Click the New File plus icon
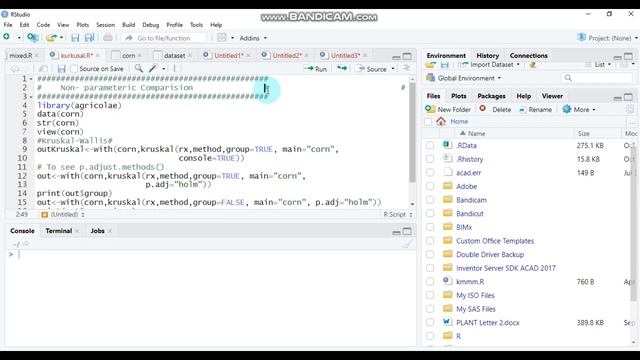The width and height of the screenshot is (640, 360). (x=7, y=37)
